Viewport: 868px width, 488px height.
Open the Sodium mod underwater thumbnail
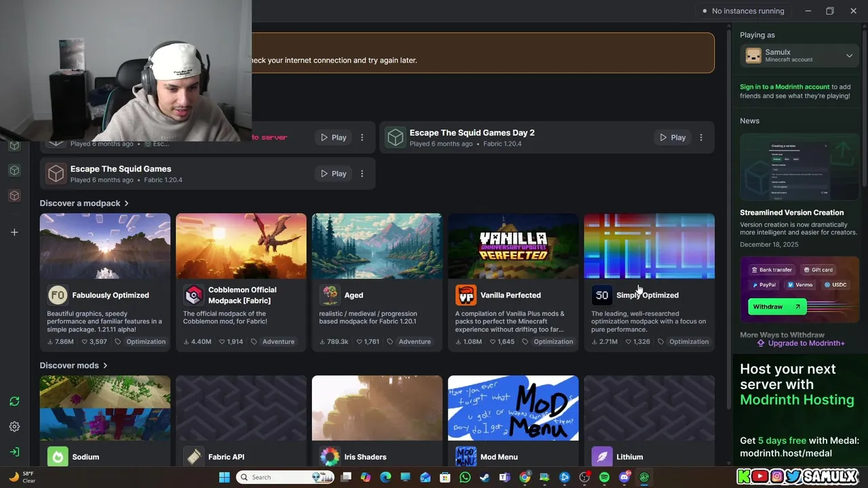(x=105, y=408)
